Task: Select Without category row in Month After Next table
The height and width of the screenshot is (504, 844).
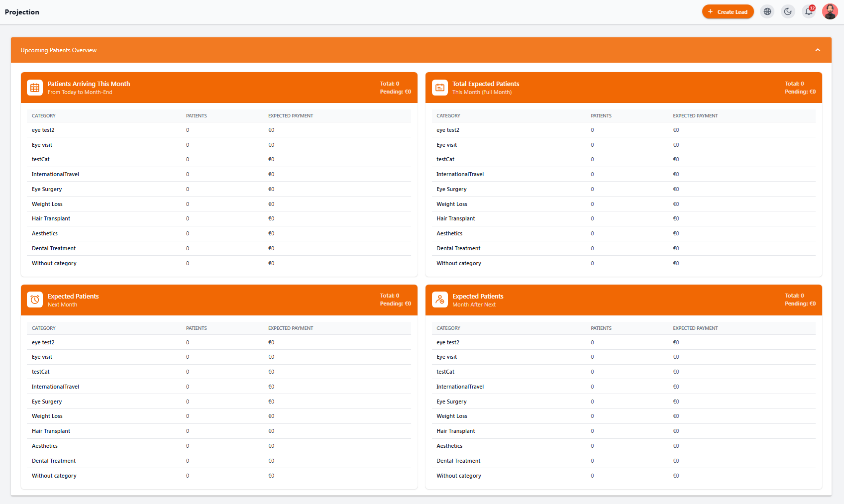Action: tap(624, 476)
